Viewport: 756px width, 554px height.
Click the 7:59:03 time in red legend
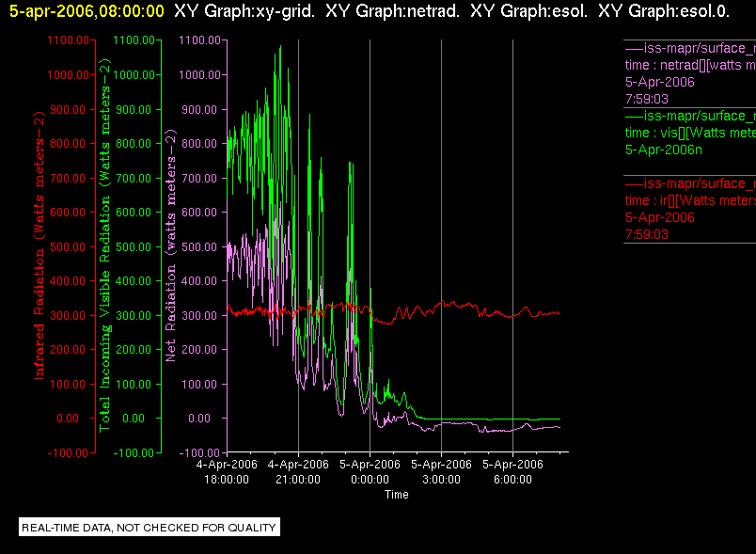tap(647, 235)
